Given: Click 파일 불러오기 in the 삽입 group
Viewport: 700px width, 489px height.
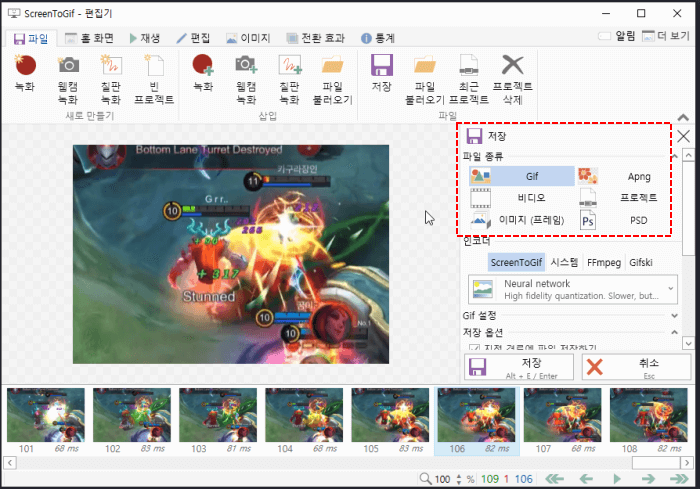Looking at the screenshot, I should pyautogui.click(x=333, y=79).
